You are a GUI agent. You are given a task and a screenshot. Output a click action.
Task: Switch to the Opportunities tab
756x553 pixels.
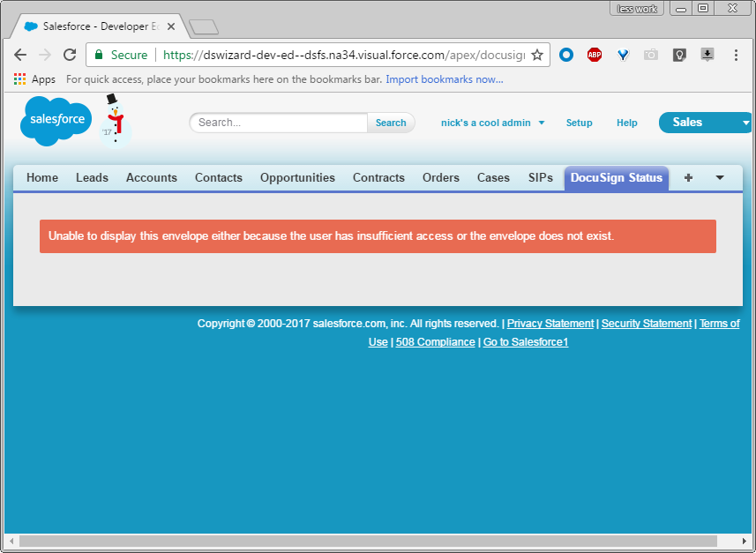[297, 177]
